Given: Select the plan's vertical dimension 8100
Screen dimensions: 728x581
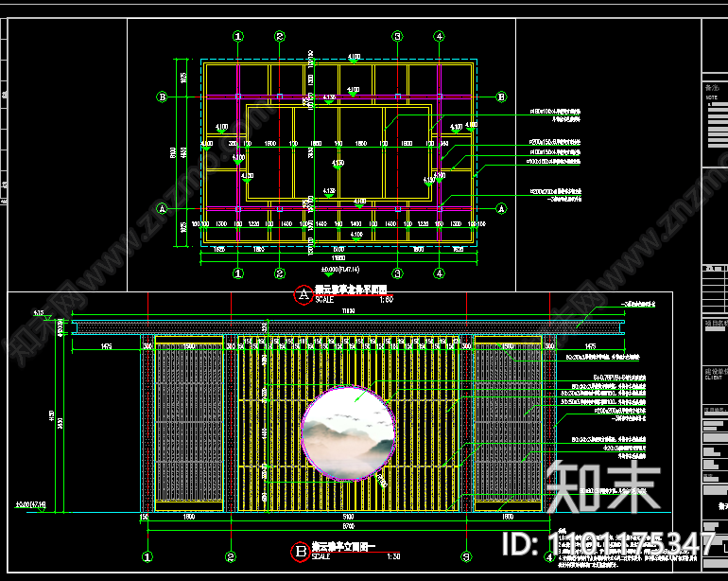Looking at the screenshot, I should (174, 152).
